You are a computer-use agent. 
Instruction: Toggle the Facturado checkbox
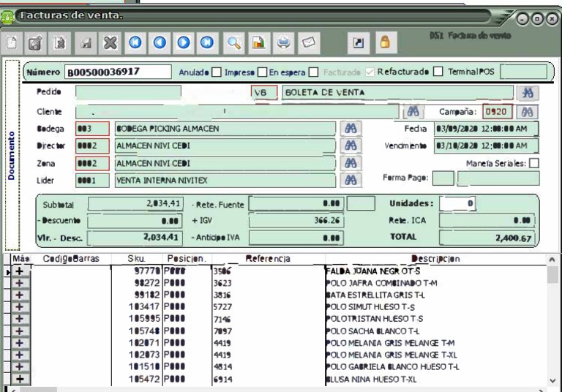pyautogui.click(x=369, y=72)
